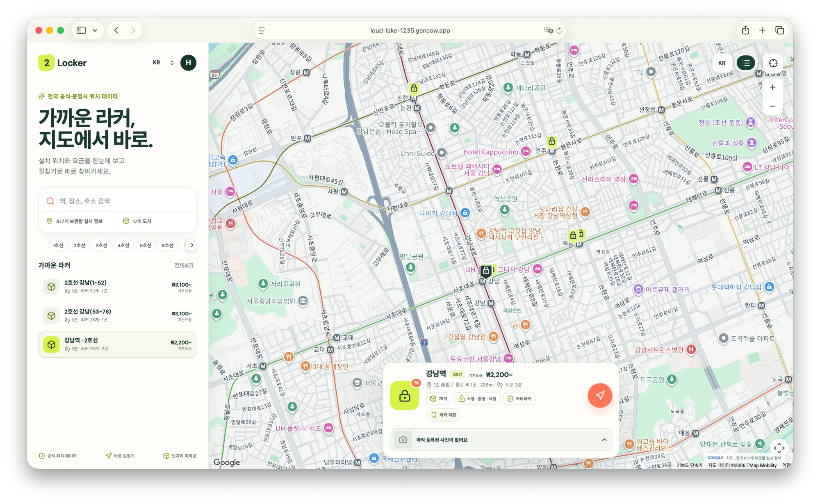The image size is (820, 504).
Task: Click the 877개 보관함 설치 정보 text
Action: coord(79,221)
